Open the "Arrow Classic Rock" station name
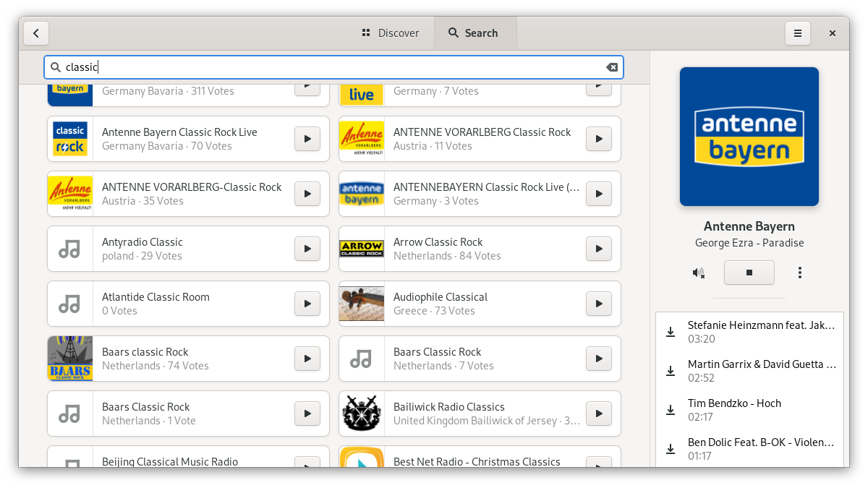Viewport: 868px width, 488px height. coord(438,242)
